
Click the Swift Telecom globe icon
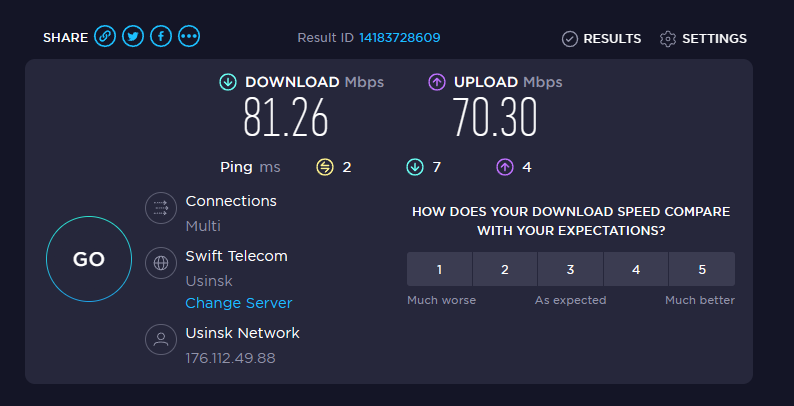point(160,264)
